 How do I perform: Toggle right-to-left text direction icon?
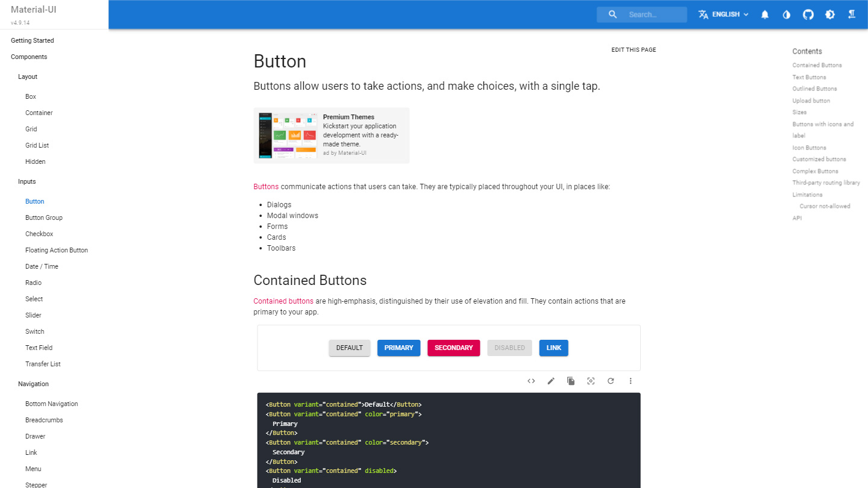[x=852, y=14]
